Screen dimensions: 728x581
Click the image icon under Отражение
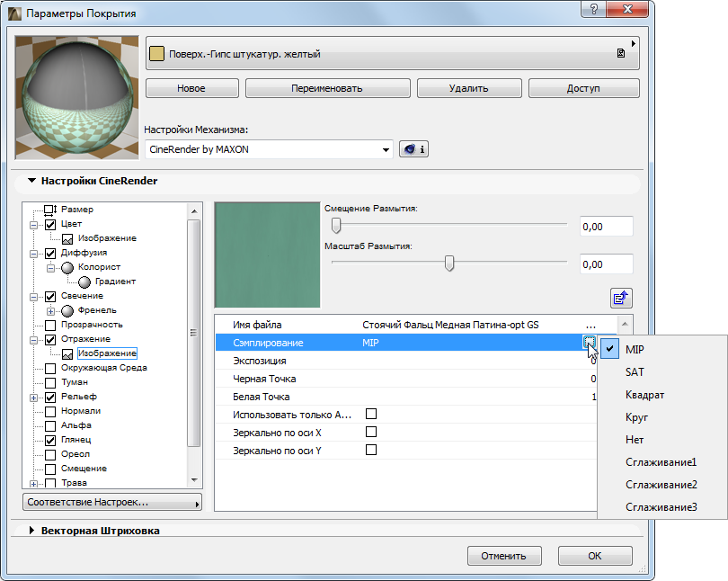(x=67, y=353)
